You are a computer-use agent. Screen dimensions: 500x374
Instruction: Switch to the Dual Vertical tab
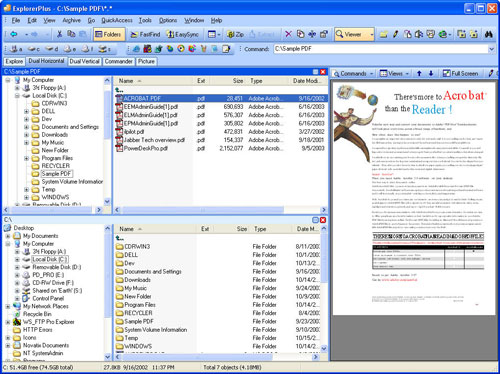click(84, 61)
